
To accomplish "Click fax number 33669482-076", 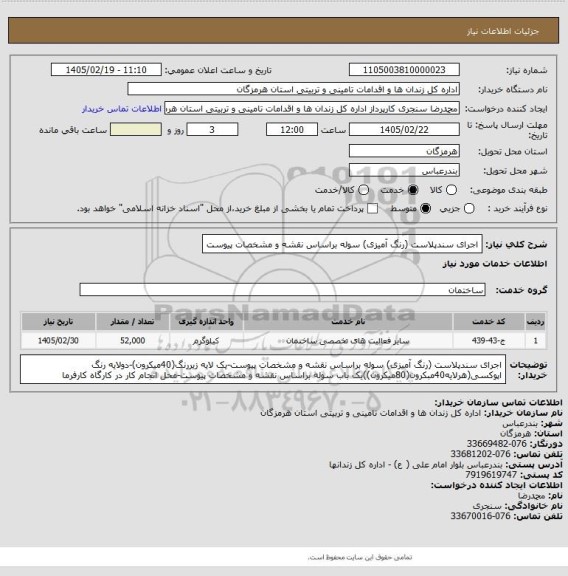I will point(497,444).
